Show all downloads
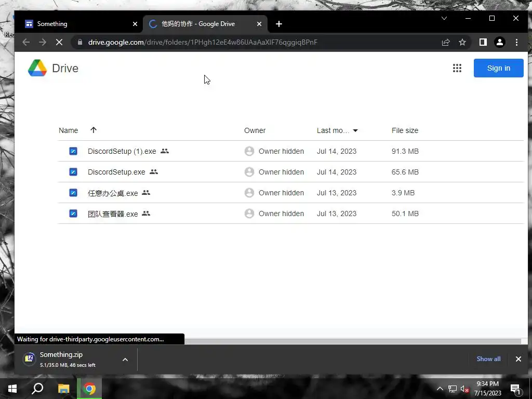The height and width of the screenshot is (399, 532). point(488,358)
